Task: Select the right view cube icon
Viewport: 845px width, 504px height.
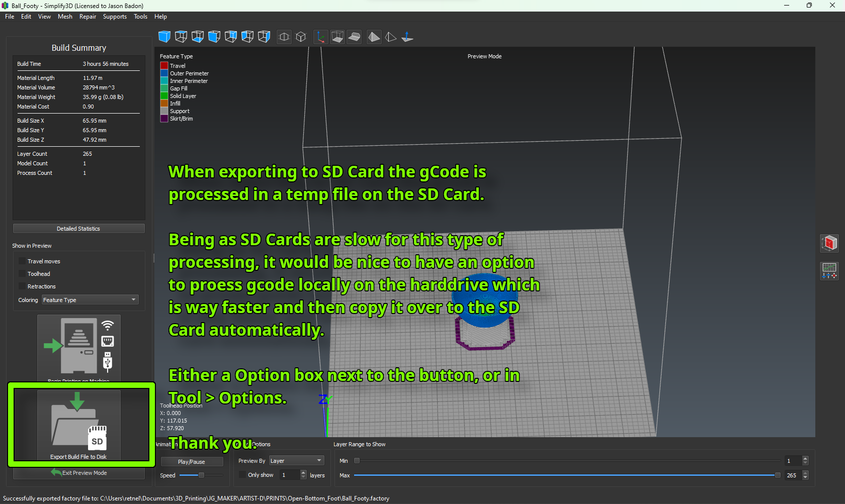Action: pos(264,37)
